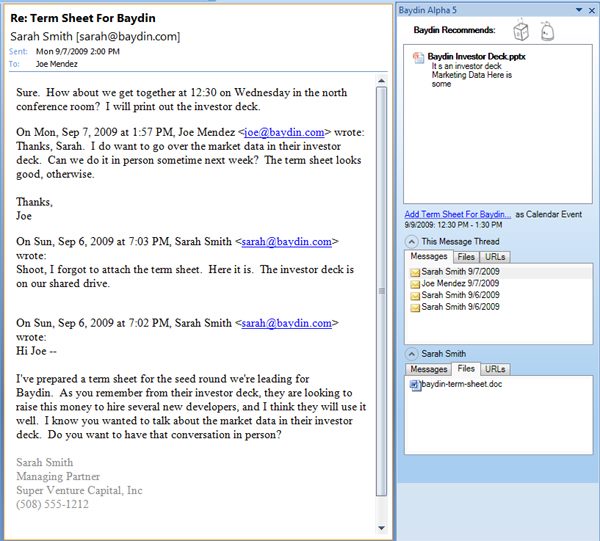Click the trash bag icon beside Baydin Recommends
The height and width of the screenshot is (541, 600).
point(547,31)
